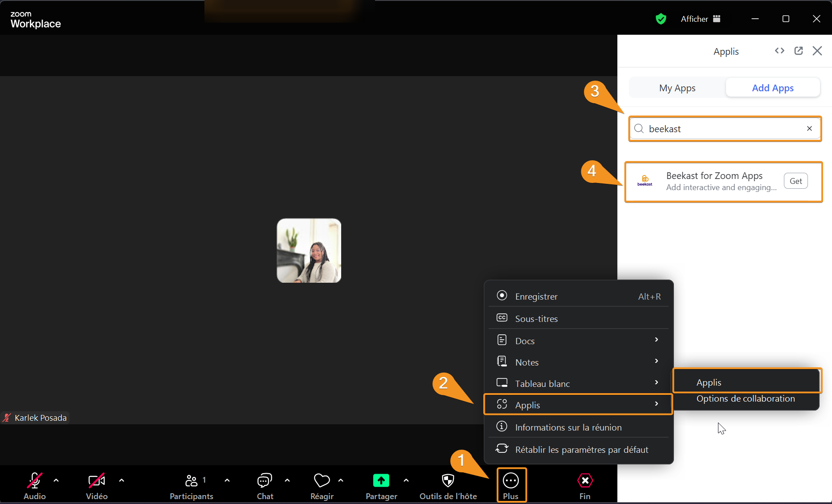Click the apps icon beside Applis
Viewport: 832px width, 504px height.
pos(502,404)
